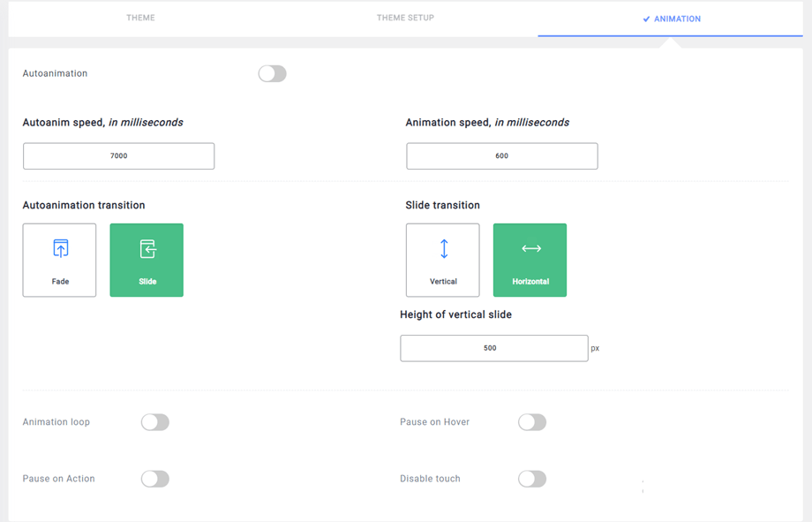Focus the Autoanim speed field showing 7000

coord(119,156)
